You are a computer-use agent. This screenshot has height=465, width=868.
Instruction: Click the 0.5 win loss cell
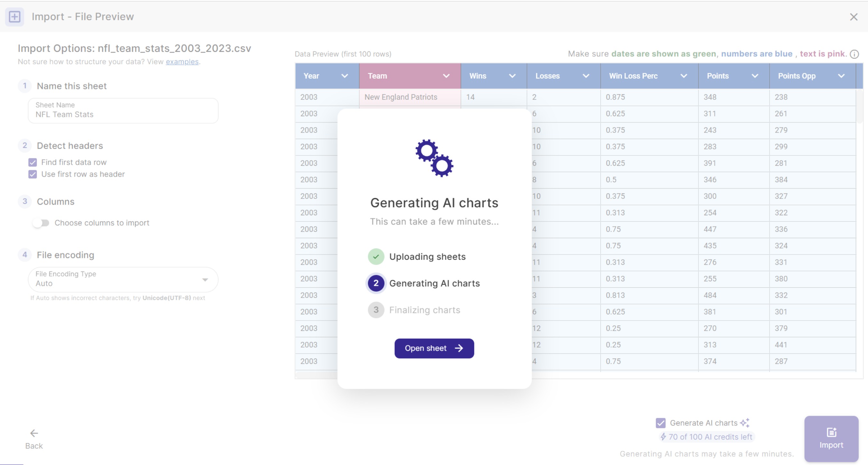click(x=649, y=180)
